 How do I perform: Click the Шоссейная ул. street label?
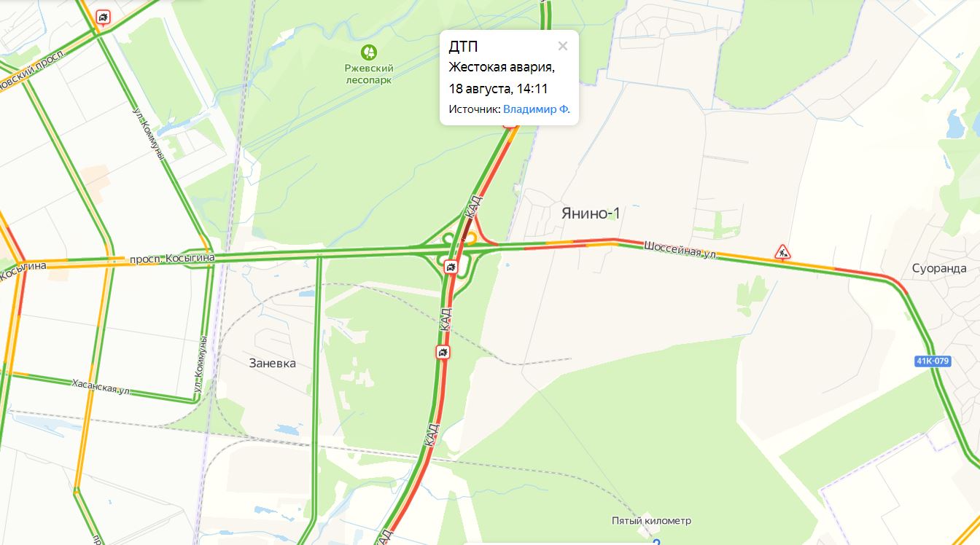681,251
